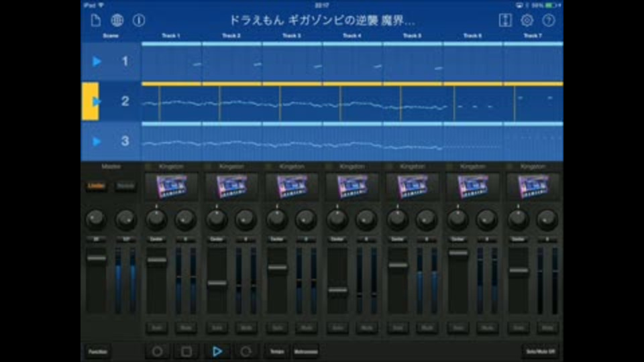Click the Track 5 send knob
This screenshot has height=362, width=644.
(x=427, y=220)
